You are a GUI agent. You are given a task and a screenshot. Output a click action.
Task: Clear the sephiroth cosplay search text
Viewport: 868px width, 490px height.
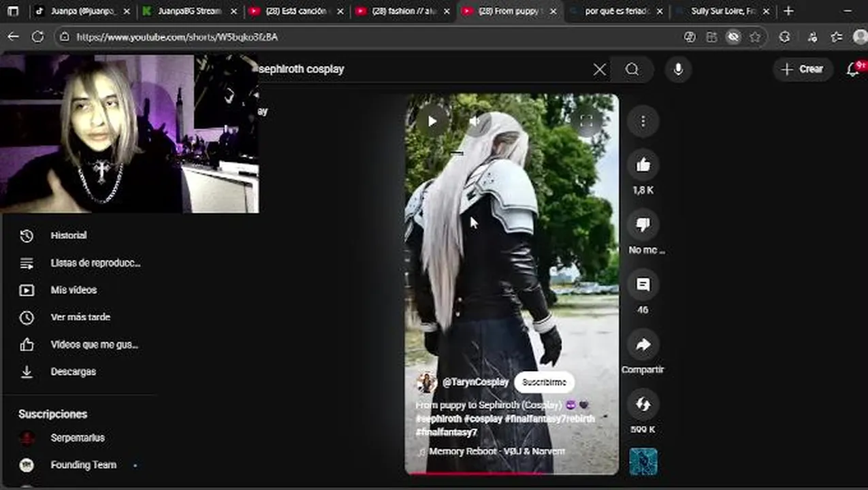(x=599, y=69)
